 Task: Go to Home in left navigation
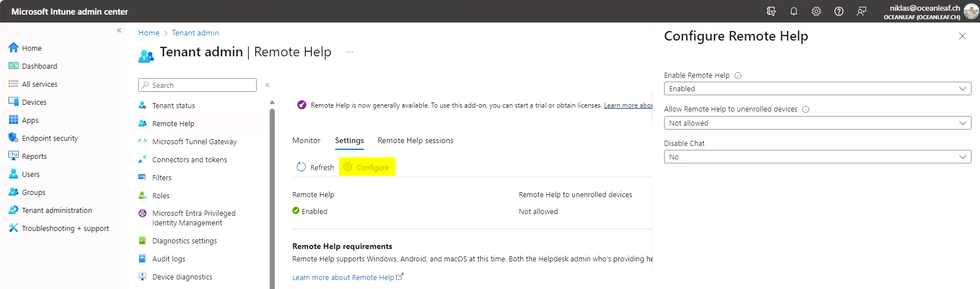(32, 48)
